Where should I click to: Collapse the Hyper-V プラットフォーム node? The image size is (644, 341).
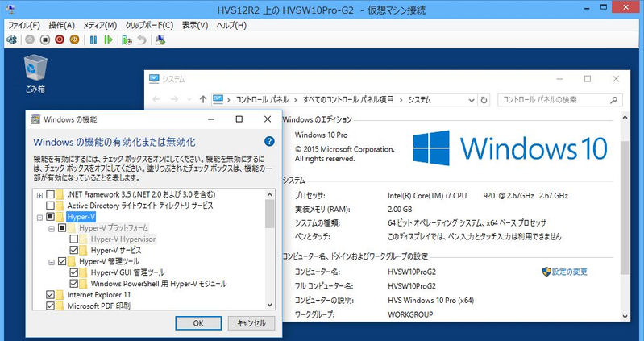52,228
